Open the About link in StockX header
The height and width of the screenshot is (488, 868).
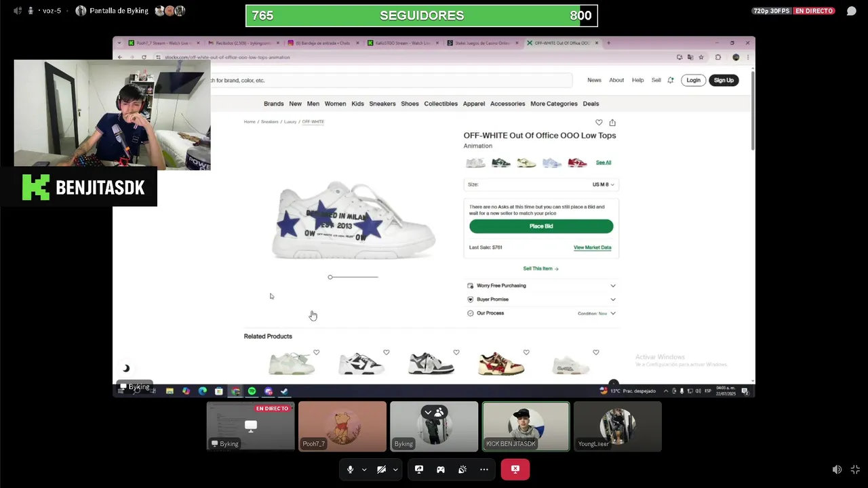tap(616, 80)
